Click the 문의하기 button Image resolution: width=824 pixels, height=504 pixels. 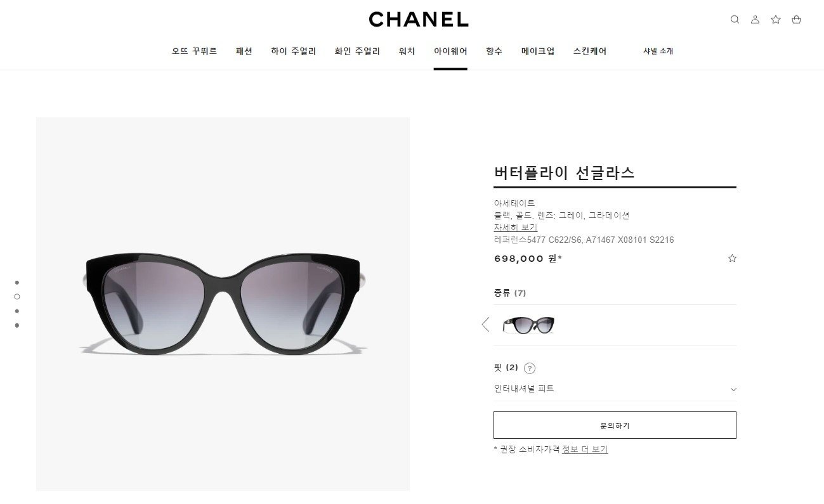coord(615,425)
